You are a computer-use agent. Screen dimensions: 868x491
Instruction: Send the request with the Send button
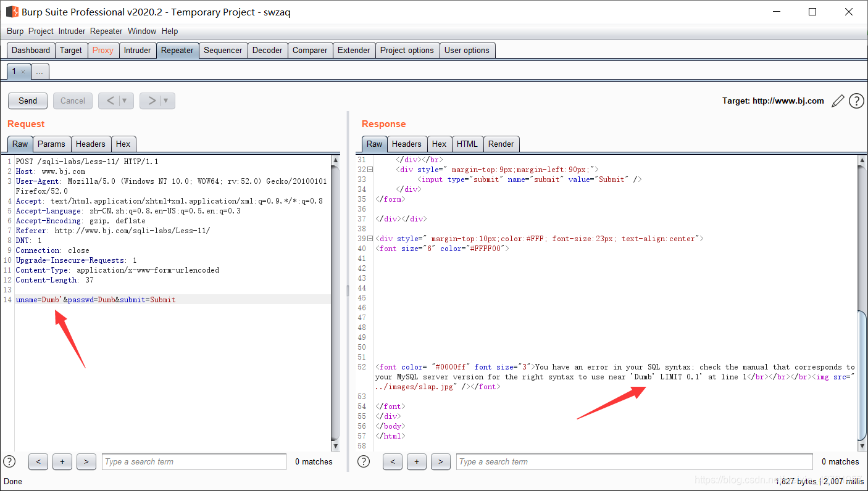point(28,101)
